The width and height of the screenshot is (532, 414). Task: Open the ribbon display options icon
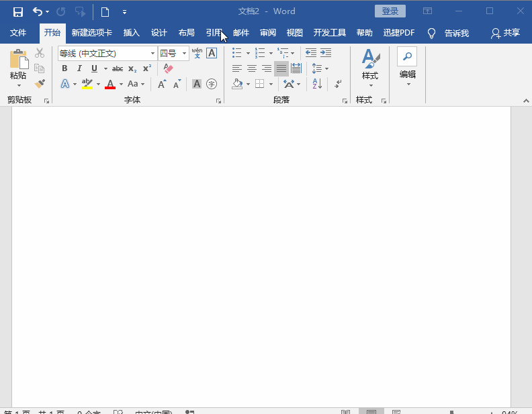[427, 11]
